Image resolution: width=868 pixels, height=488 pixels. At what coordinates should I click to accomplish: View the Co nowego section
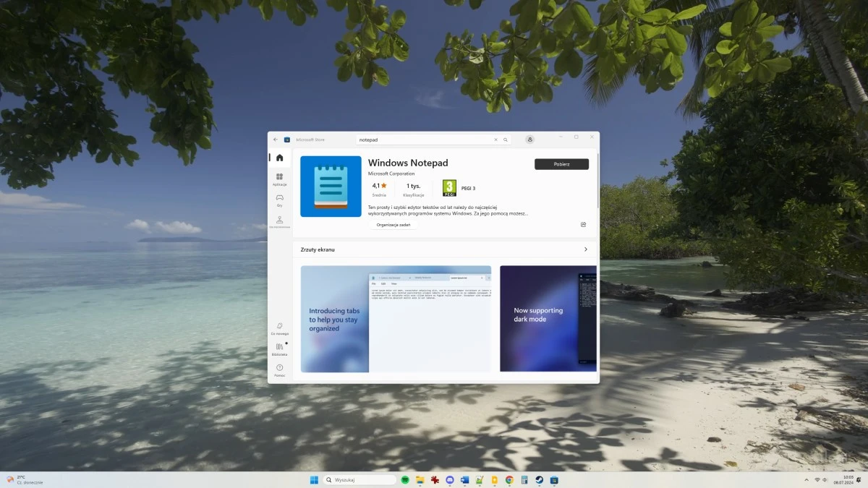[x=279, y=329]
